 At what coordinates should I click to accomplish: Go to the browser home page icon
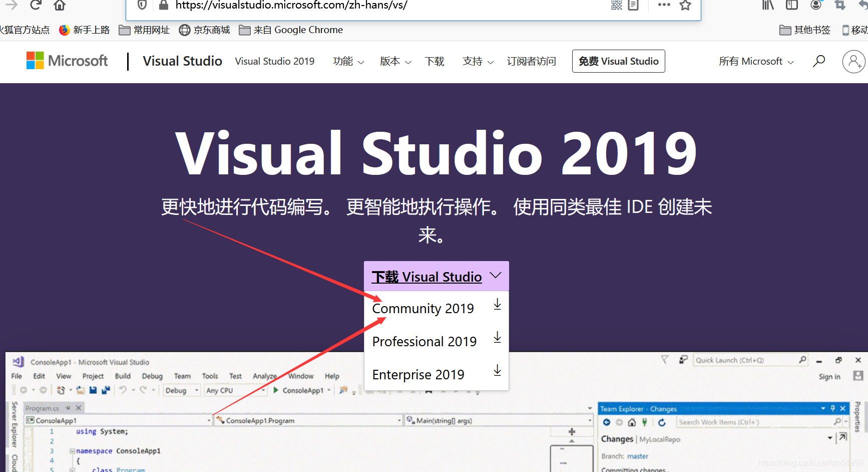[60, 6]
